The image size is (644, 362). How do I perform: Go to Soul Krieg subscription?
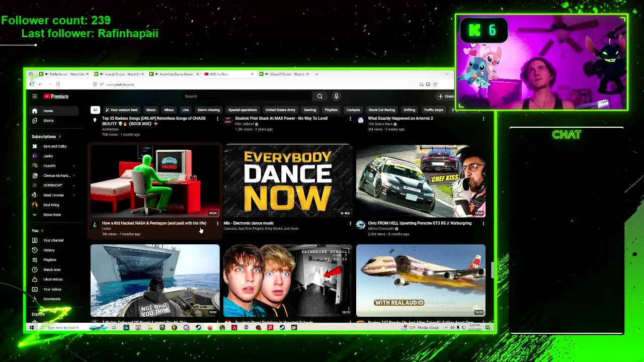click(x=54, y=205)
